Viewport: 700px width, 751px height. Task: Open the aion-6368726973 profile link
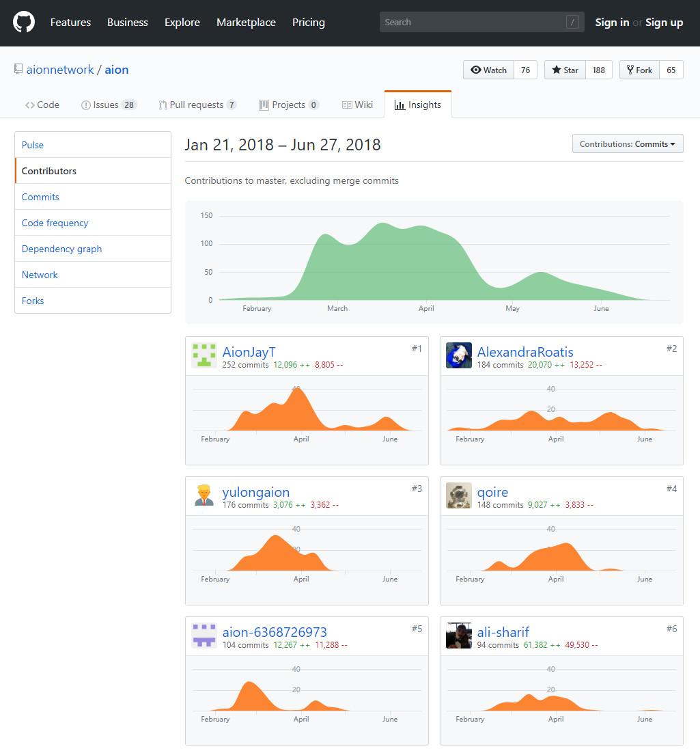[x=275, y=631]
